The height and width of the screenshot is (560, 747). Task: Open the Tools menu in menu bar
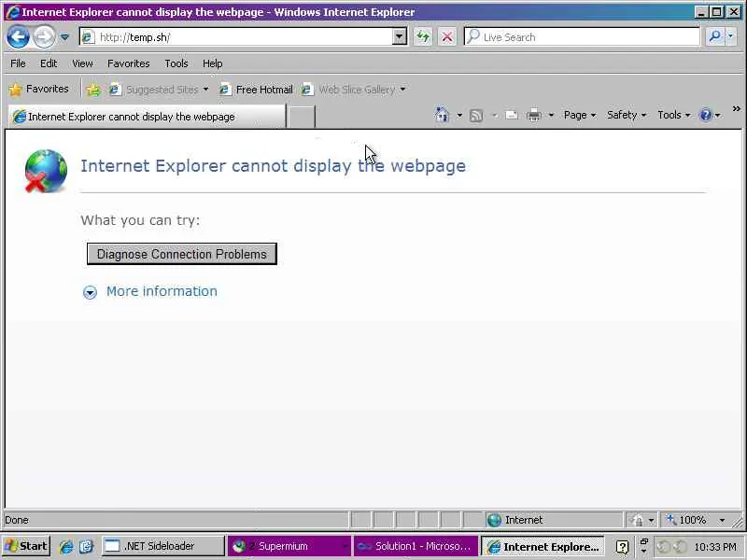176,63
